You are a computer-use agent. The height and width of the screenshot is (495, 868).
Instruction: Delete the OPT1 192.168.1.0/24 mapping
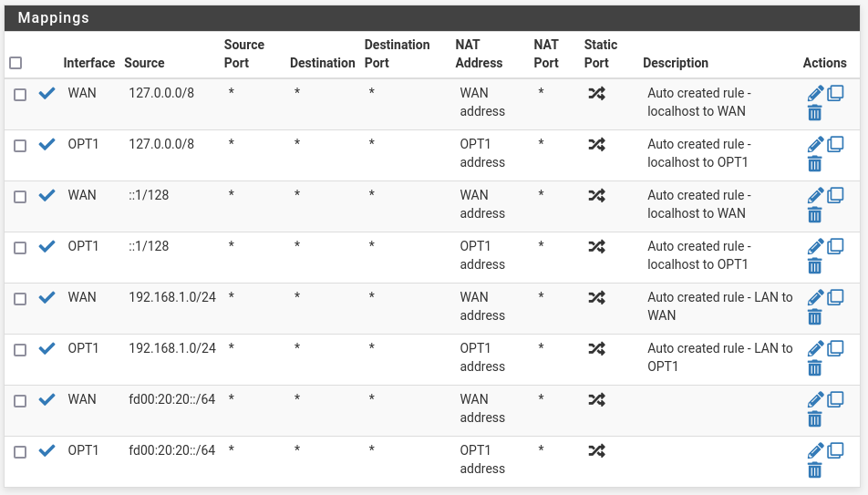click(814, 367)
